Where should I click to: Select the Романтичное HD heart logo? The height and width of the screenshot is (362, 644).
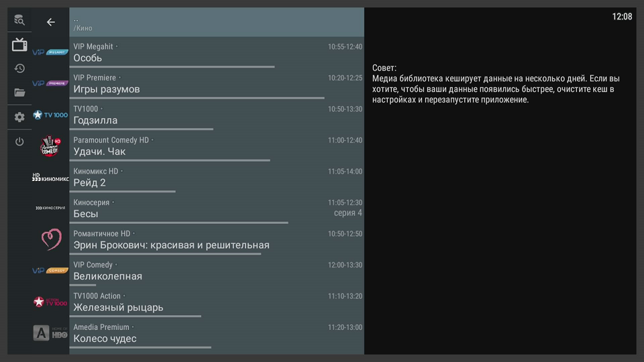tap(50, 239)
